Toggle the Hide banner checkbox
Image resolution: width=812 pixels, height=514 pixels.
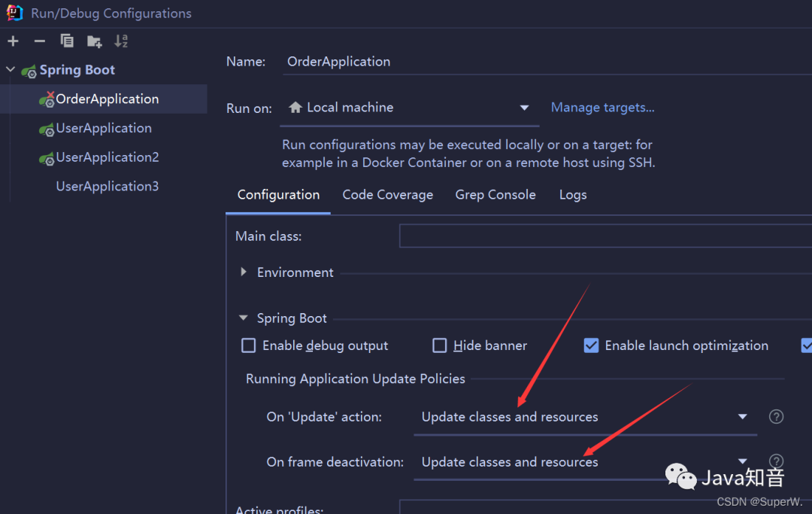(440, 345)
